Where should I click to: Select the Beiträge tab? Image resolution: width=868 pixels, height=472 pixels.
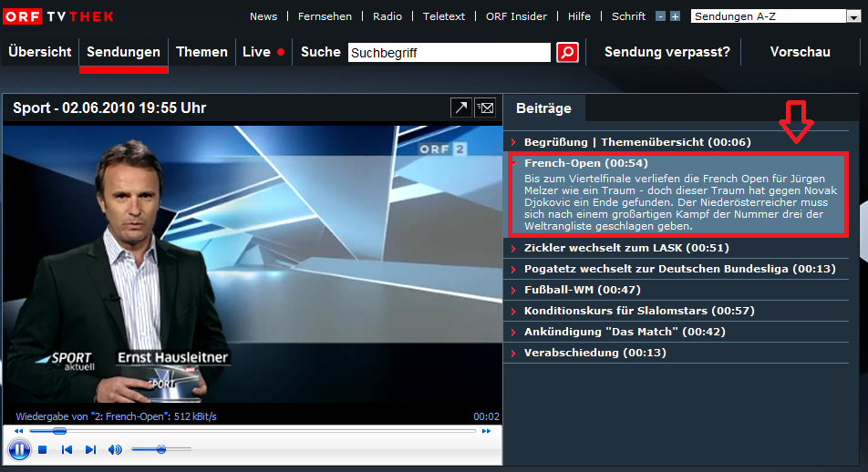tap(543, 108)
